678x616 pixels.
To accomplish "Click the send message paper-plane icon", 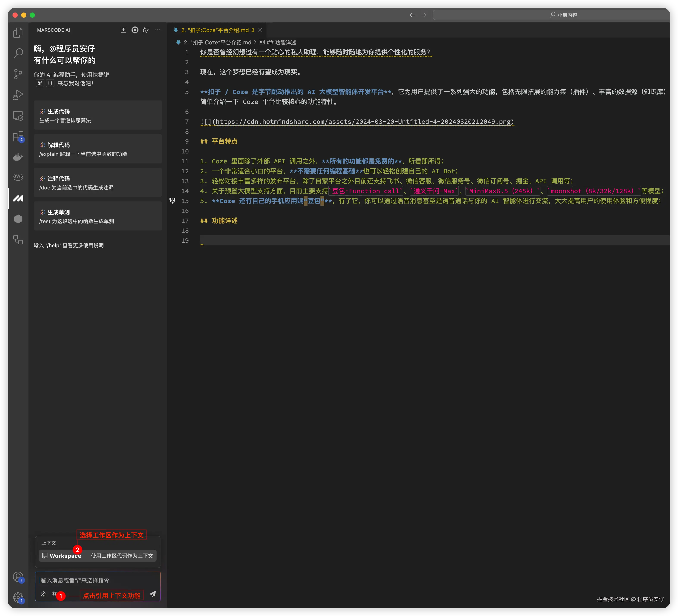I will (x=153, y=594).
